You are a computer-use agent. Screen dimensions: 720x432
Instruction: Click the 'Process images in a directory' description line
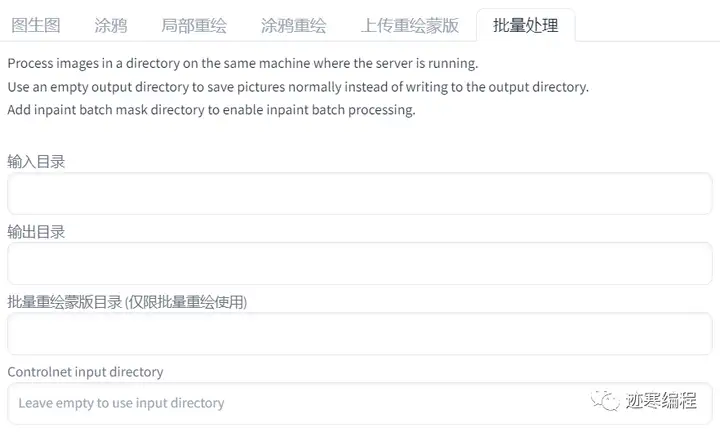tap(243, 63)
